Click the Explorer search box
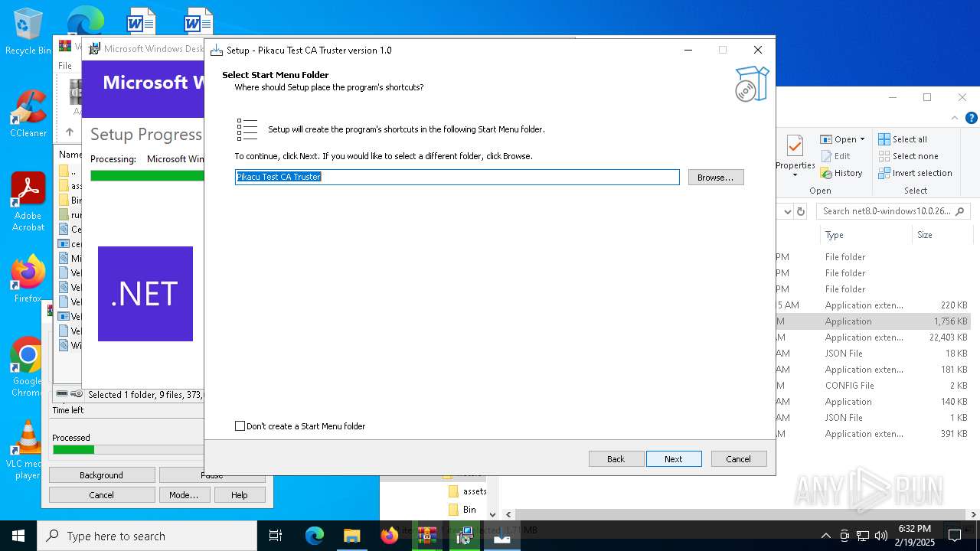This screenshot has height=551, width=980. (x=893, y=211)
